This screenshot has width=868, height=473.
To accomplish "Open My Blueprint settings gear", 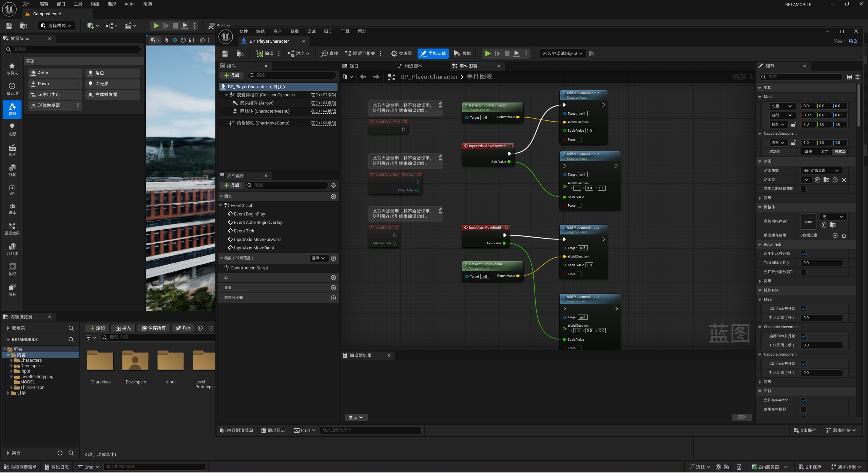I will click(x=333, y=185).
